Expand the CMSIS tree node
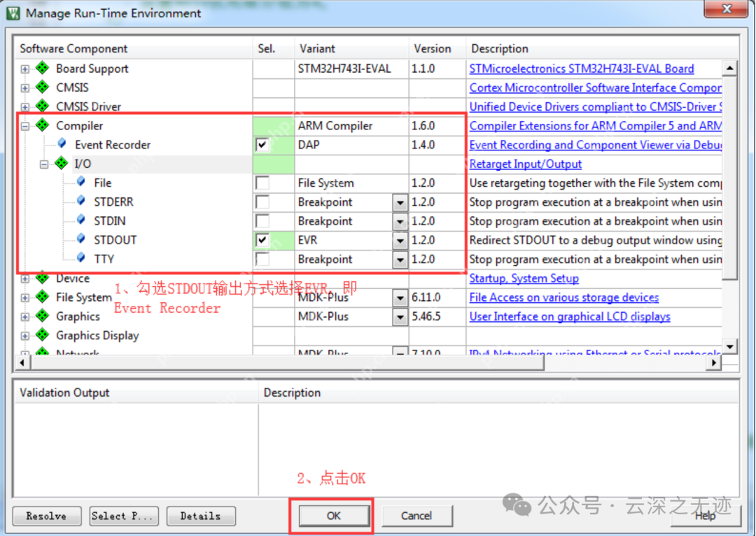 click(25, 88)
